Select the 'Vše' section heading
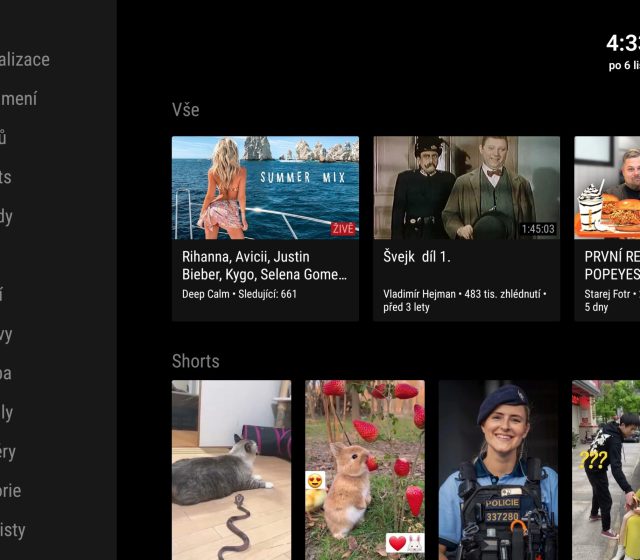 pos(185,110)
